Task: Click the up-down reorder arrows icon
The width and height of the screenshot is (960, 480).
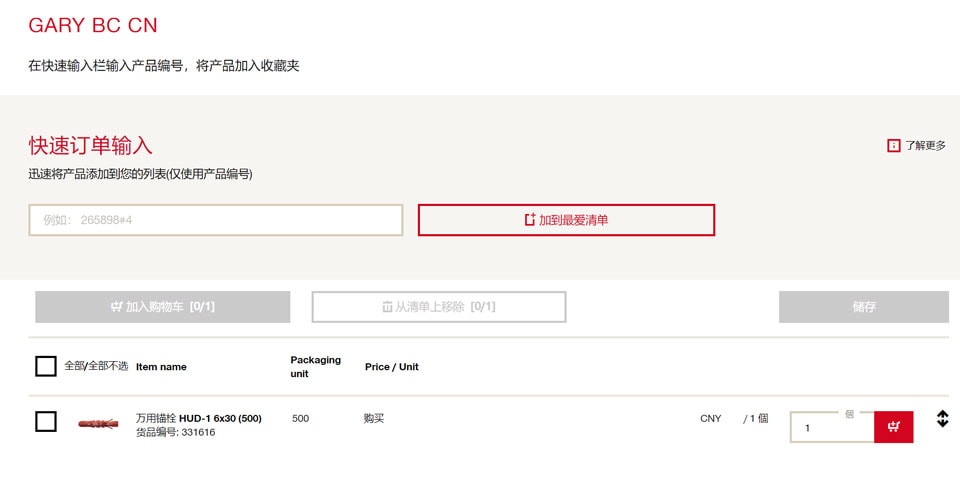Action: tap(942, 419)
